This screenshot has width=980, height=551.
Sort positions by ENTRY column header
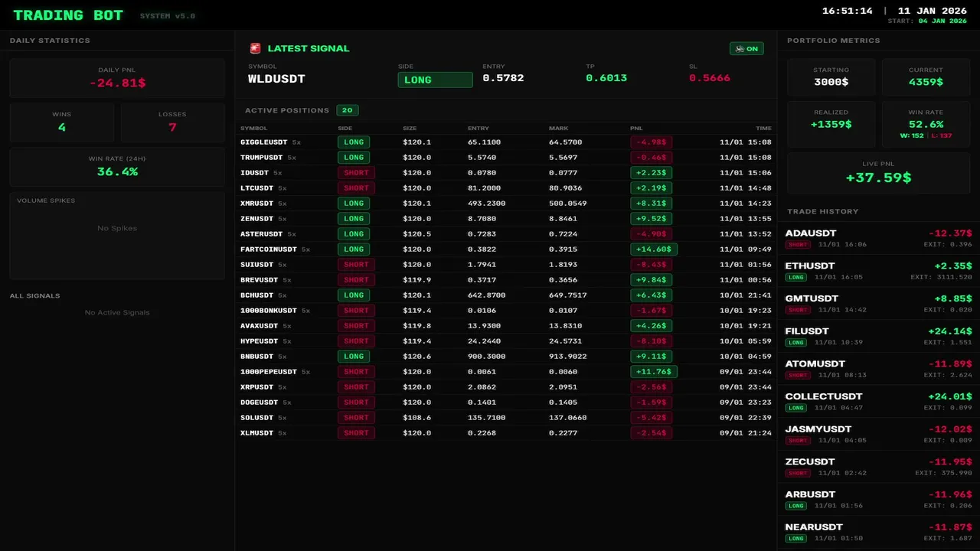click(479, 129)
